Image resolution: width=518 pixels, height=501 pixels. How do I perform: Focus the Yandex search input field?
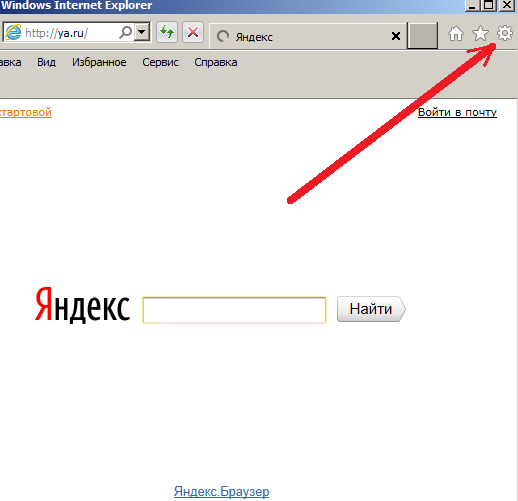click(234, 310)
